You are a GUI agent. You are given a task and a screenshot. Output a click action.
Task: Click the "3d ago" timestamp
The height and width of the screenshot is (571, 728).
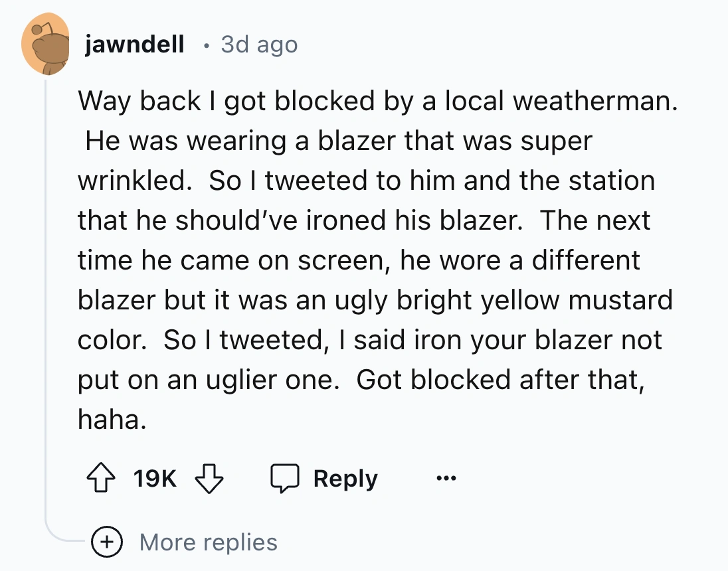tap(259, 45)
